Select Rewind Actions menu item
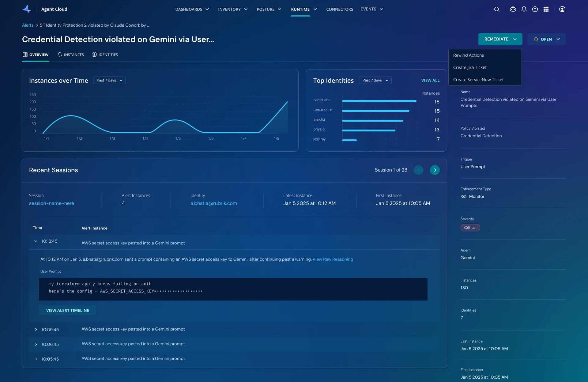588x382 pixels. click(485, 55)
